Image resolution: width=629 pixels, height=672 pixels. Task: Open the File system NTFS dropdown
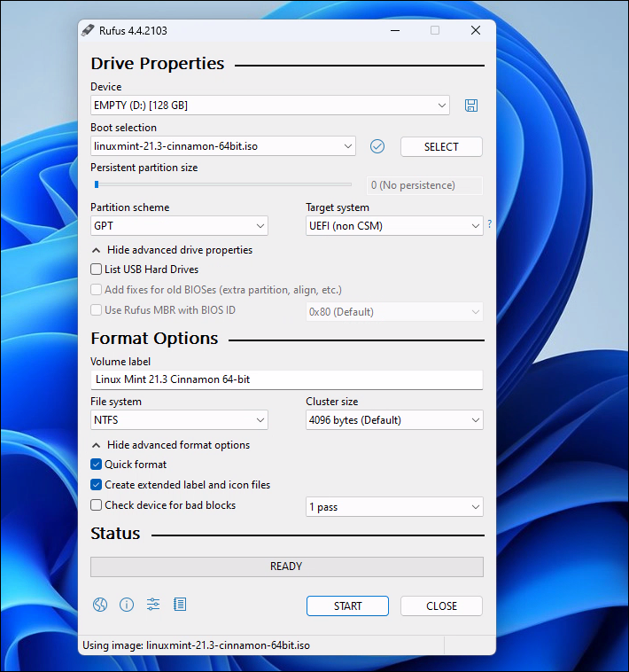pos(180,420)
